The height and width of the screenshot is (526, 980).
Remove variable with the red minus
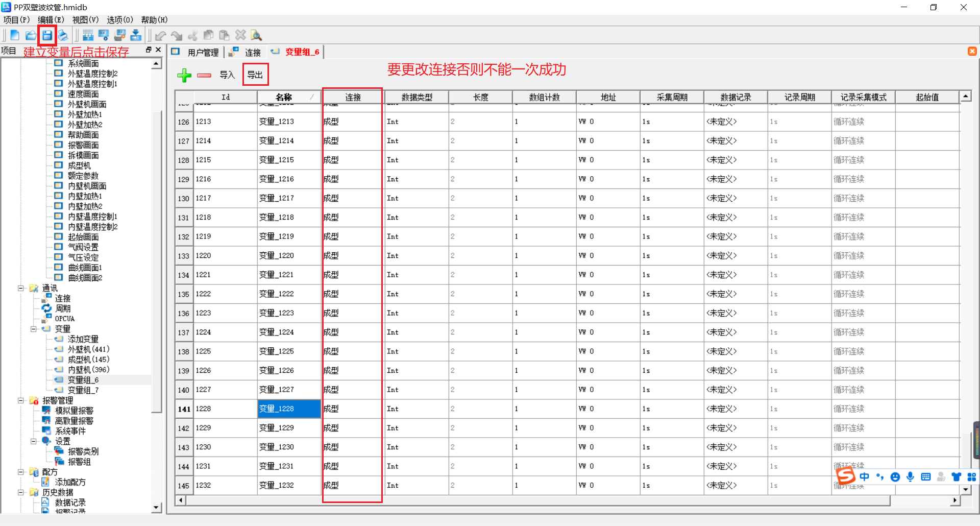204,75
